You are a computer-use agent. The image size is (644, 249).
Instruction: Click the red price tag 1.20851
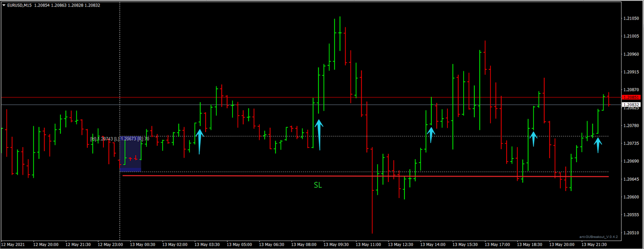(x=632, y=97)
